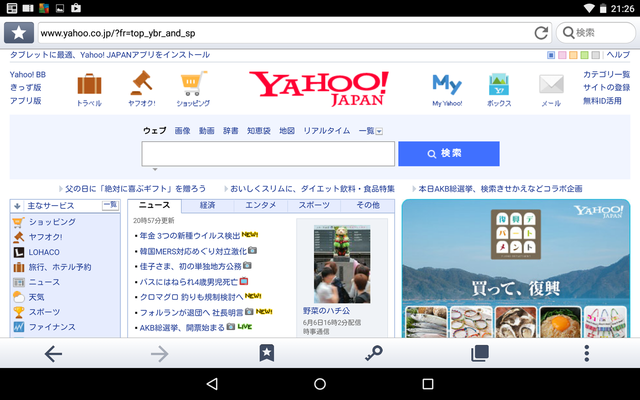Open the ヘルプ link
The height and width of the screenshot is (400, 640).
click(618, 55)
